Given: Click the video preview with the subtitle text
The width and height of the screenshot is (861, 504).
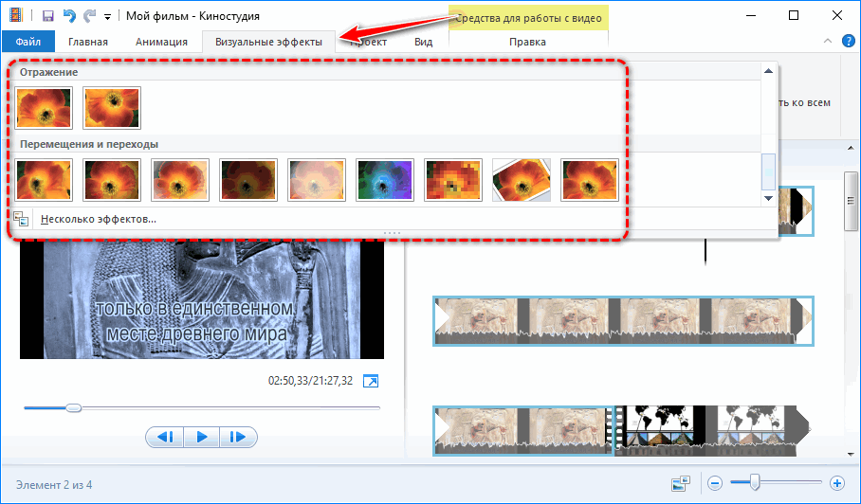Looking at the screenshot, I should tap(202, 299).
